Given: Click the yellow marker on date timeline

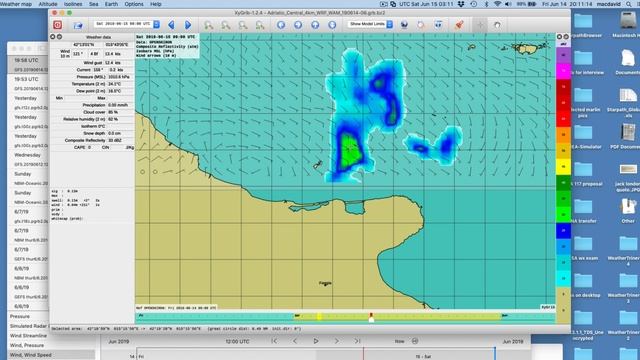Looking at the screenshot, I should (x=320, y=316).
